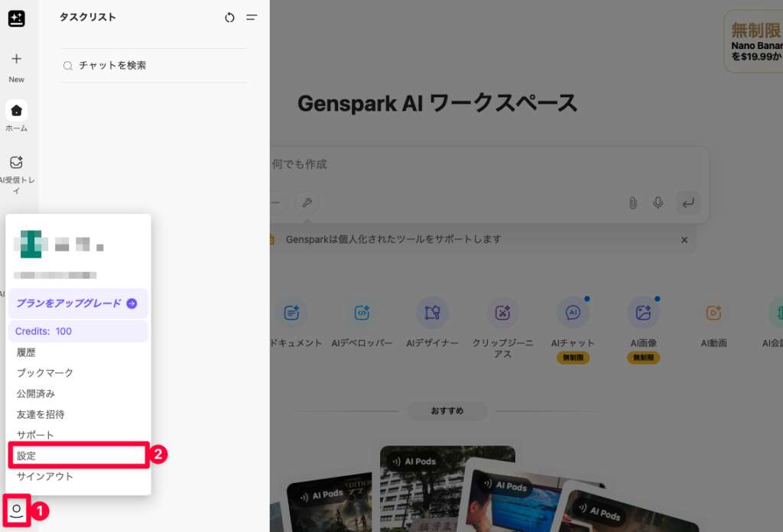
Task: Open the AIチャット tool icon
Action: pos(573,313)
